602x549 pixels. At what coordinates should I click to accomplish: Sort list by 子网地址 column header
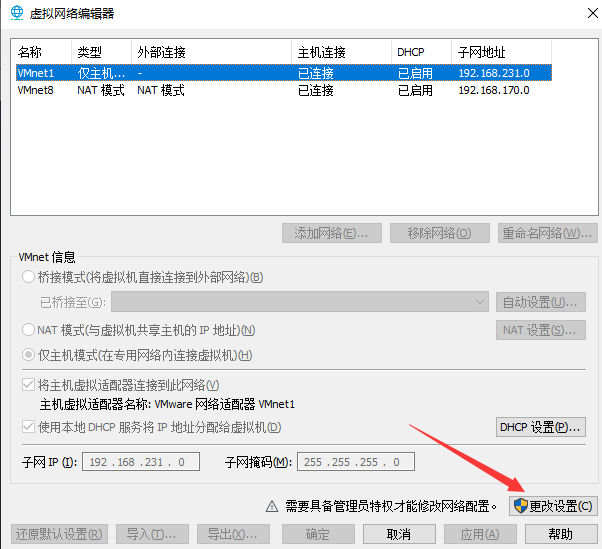click(520, 52)
